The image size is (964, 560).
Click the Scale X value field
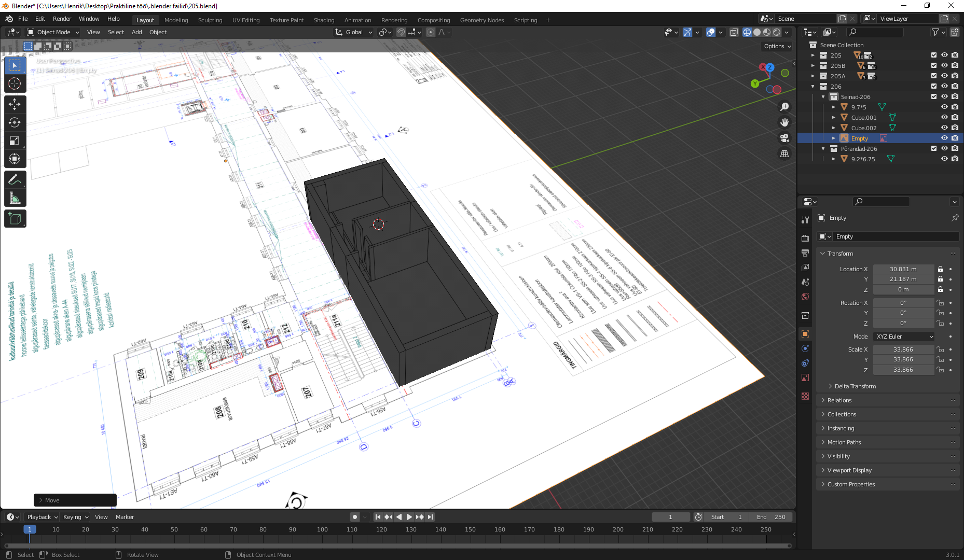[903, 349]
